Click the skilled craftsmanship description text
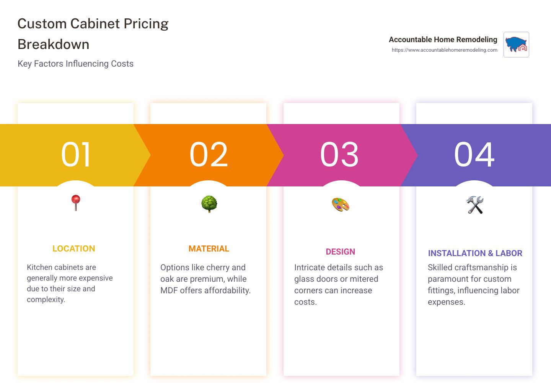Viewport: 551px width, 392px height. tap(474, 284)
